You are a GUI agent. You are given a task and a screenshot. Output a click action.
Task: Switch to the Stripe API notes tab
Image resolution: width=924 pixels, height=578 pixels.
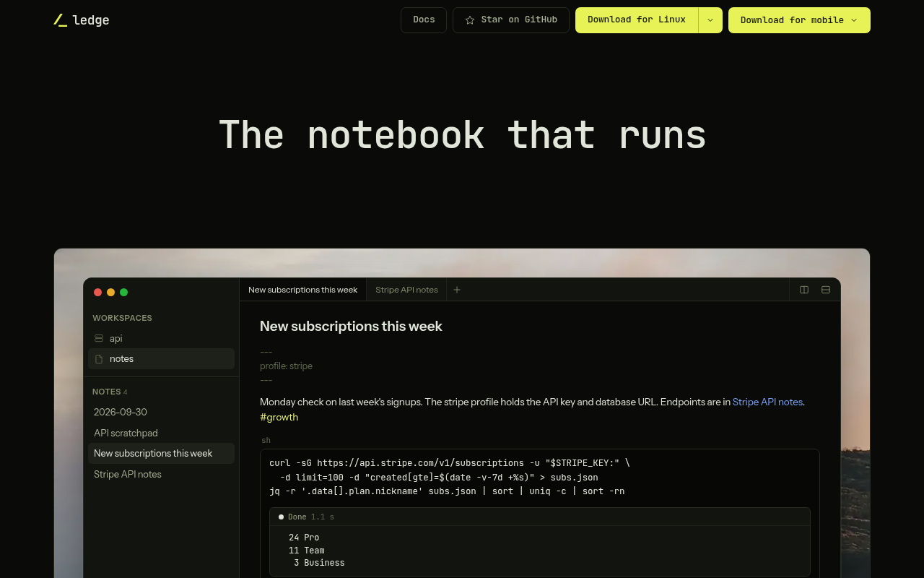coord(406,290)
